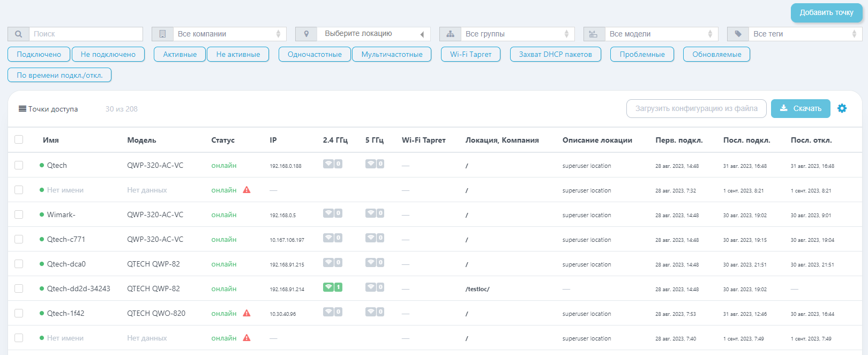
Task: Click IP address 192.168.91.215
Action: pos(287,264)
